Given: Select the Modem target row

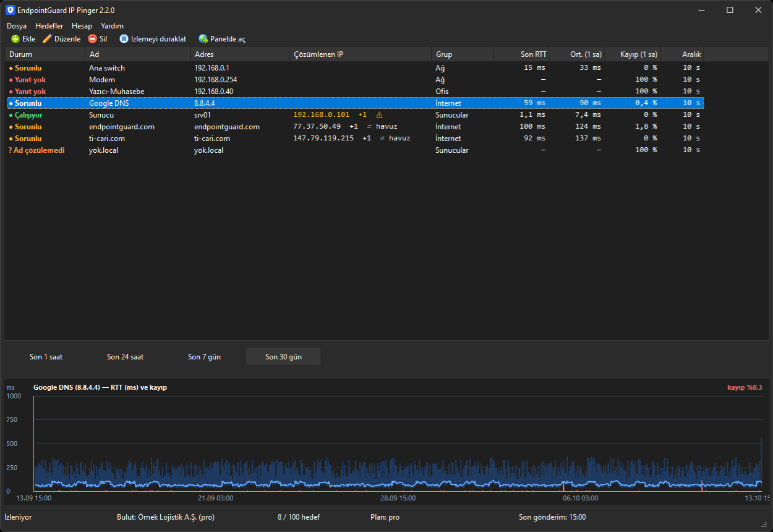Looking at the screenshot, I should [354, 80].
